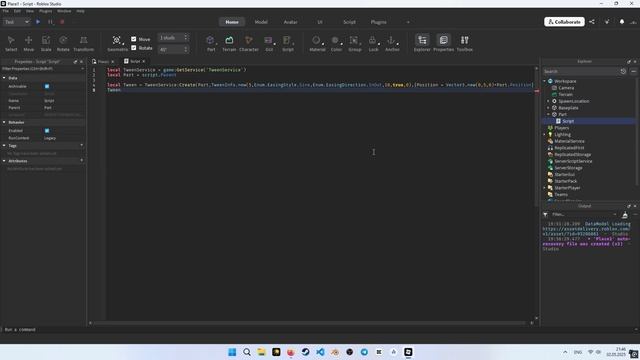
Task: Open File Explorer from the taskbar
Action: coord(262,352)
